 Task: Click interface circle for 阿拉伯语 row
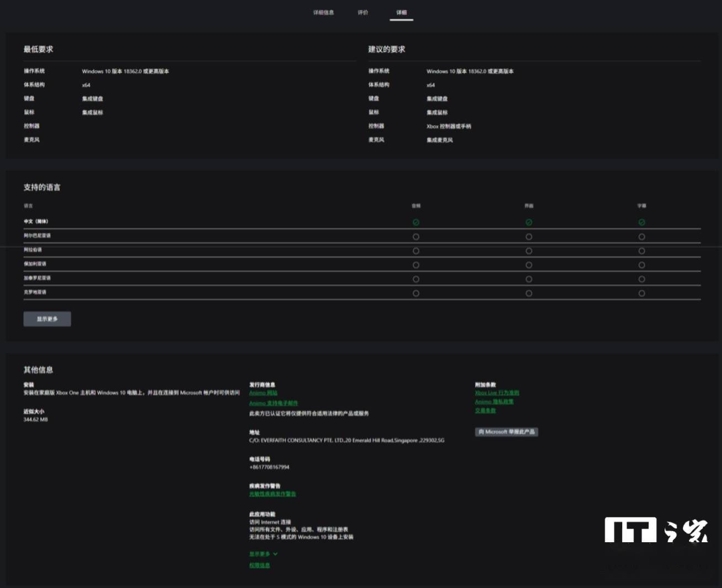tap(529, 251)
